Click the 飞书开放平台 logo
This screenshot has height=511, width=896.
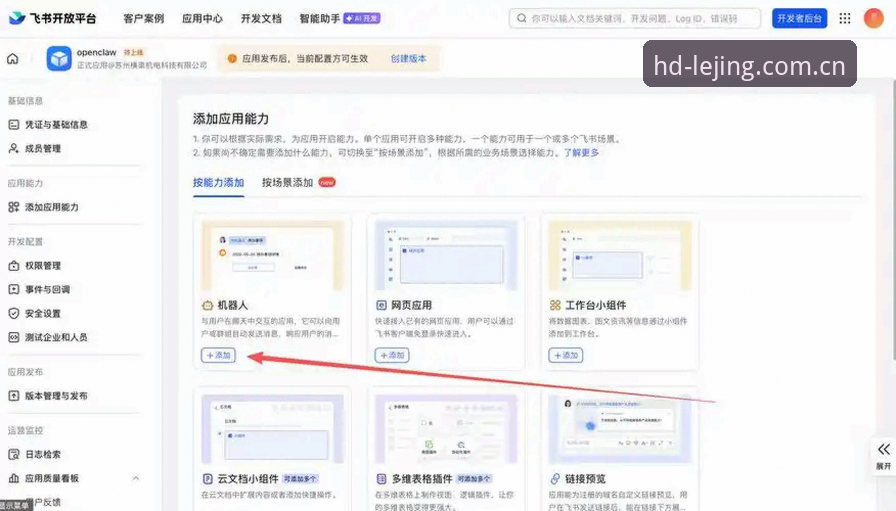pyautogui.click(x=53, y=18)
